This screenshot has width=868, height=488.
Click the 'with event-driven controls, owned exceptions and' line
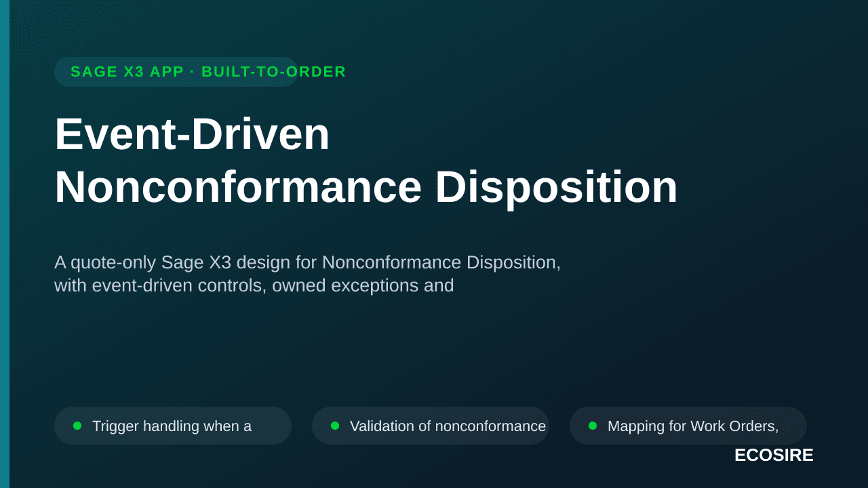[254, 285]
